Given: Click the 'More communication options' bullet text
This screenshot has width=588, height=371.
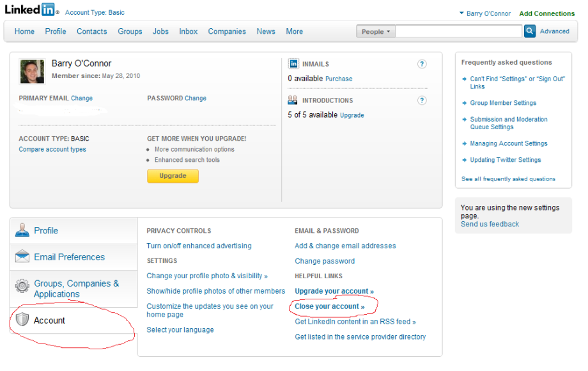Looking at the screenshot, I should pyautogui.click(x=195, y=149).
